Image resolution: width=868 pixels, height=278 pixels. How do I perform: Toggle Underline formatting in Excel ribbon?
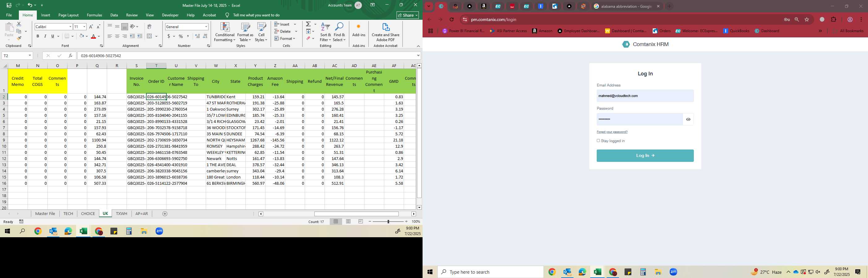(x=53, y=36)
